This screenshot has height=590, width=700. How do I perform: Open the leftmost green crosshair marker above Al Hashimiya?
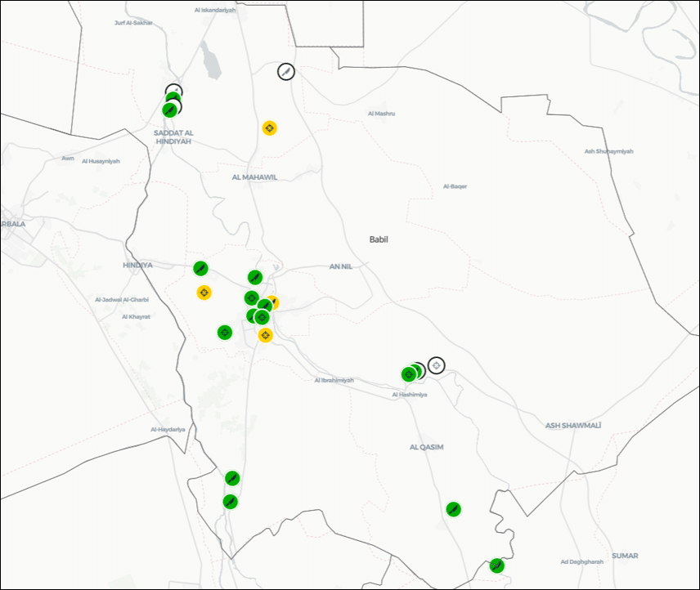408,374
